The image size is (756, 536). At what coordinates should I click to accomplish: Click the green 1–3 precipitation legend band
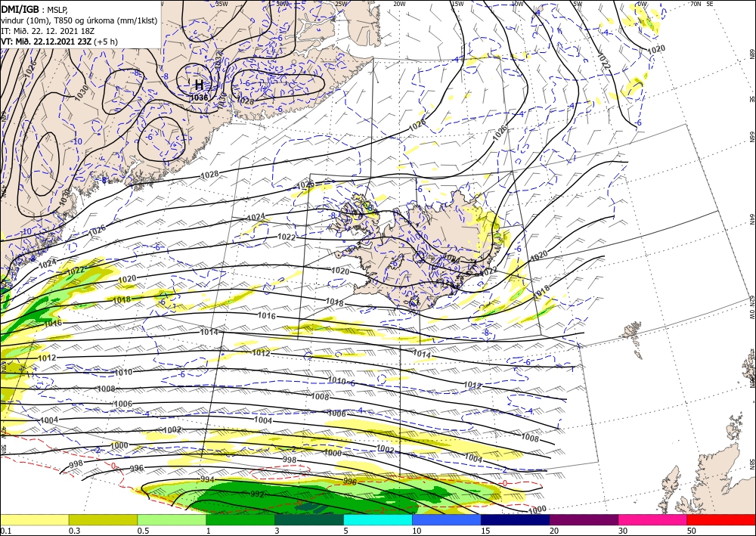click(240, 519)
